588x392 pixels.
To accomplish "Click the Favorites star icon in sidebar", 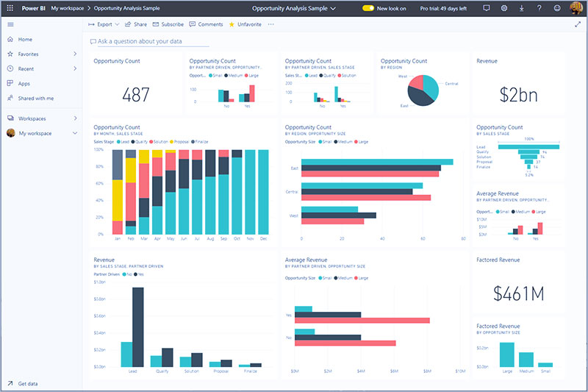I will click(10, 54).
